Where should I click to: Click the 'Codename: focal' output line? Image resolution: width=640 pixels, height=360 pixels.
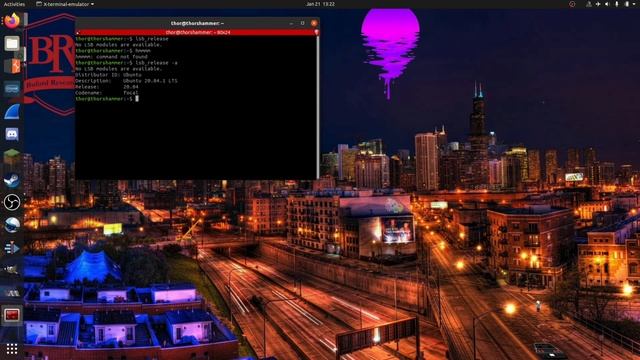tap(107, 93)
